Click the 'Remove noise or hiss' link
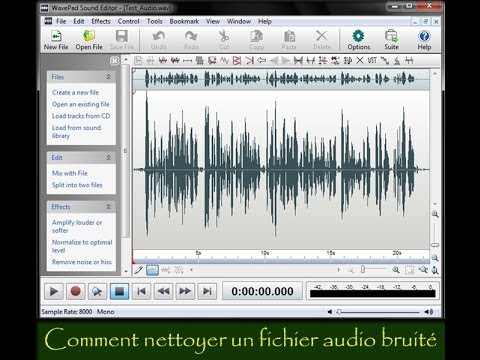The height and width of the screenshot is (360, 480). pos(82,262)
